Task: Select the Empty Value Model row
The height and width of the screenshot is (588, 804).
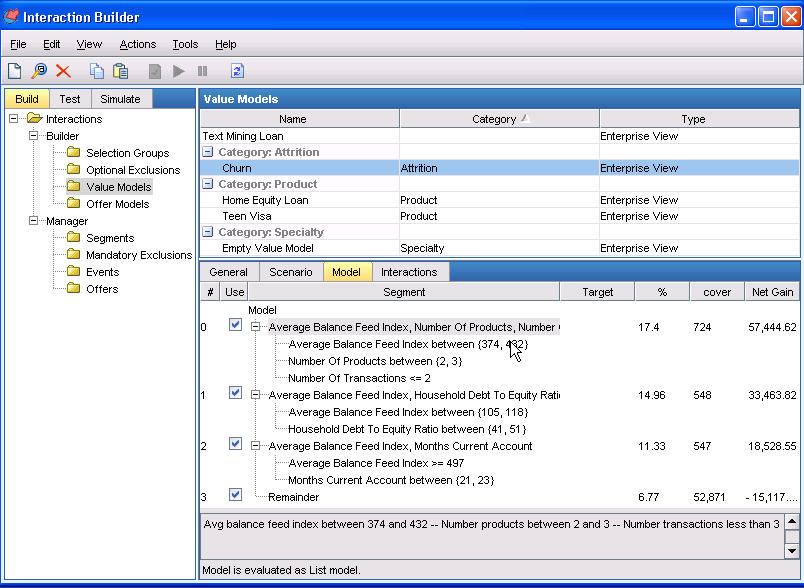Action: 499,248
